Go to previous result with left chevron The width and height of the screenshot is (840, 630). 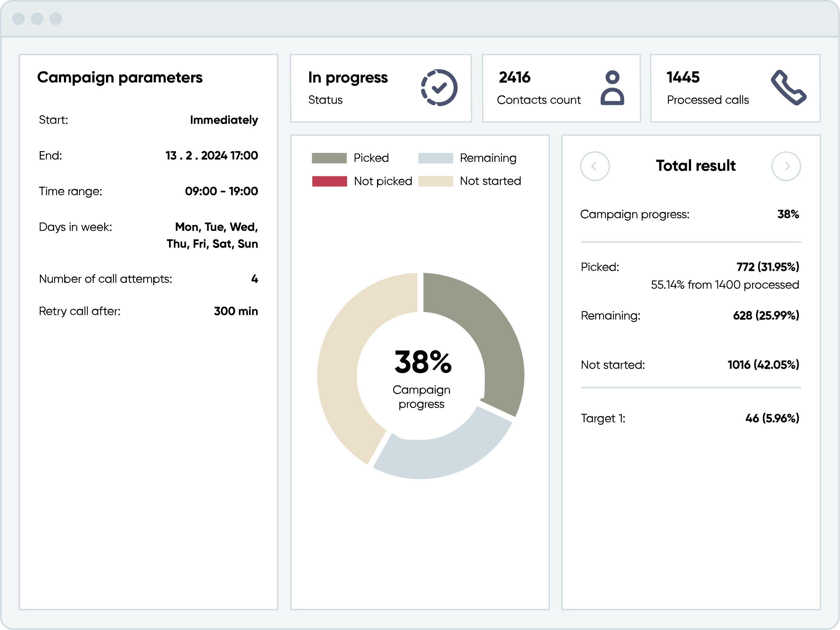(x=595, y=166)
